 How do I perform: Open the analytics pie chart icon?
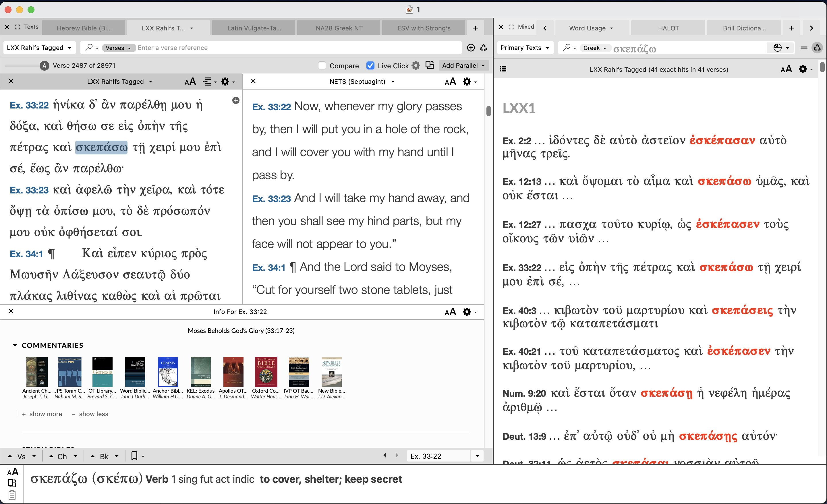click(777, 48)
